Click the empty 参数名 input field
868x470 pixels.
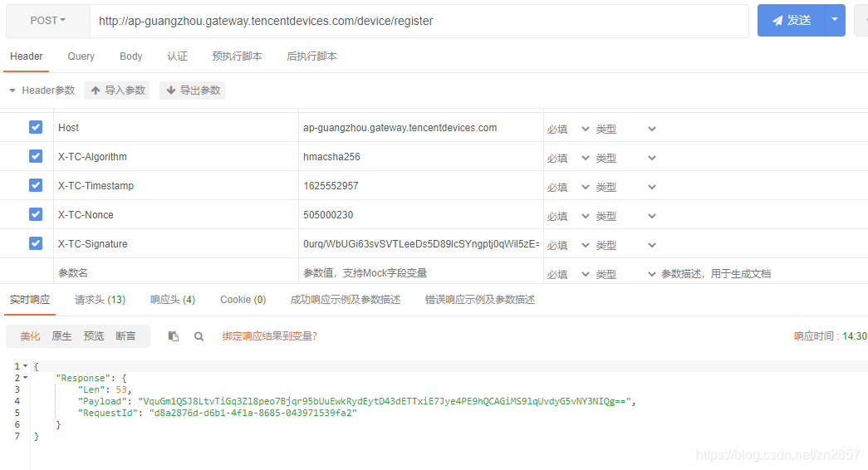point(176,272)
